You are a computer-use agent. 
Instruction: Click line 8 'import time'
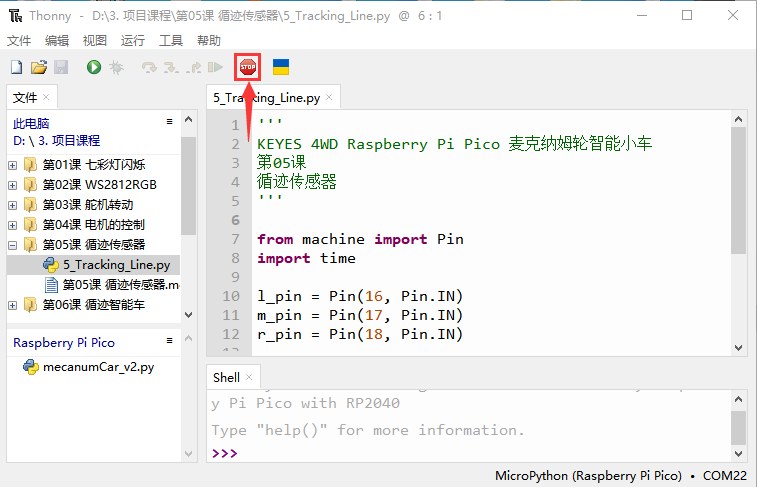coord(307,258)
